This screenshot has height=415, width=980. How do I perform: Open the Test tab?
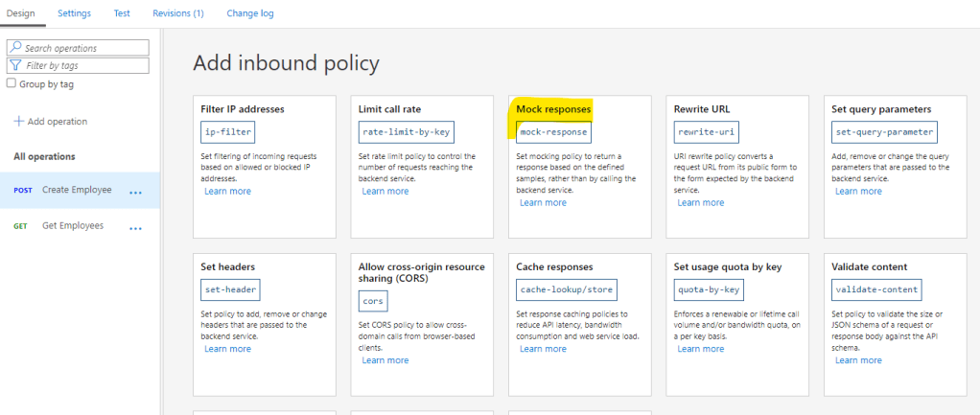(122, 13)
